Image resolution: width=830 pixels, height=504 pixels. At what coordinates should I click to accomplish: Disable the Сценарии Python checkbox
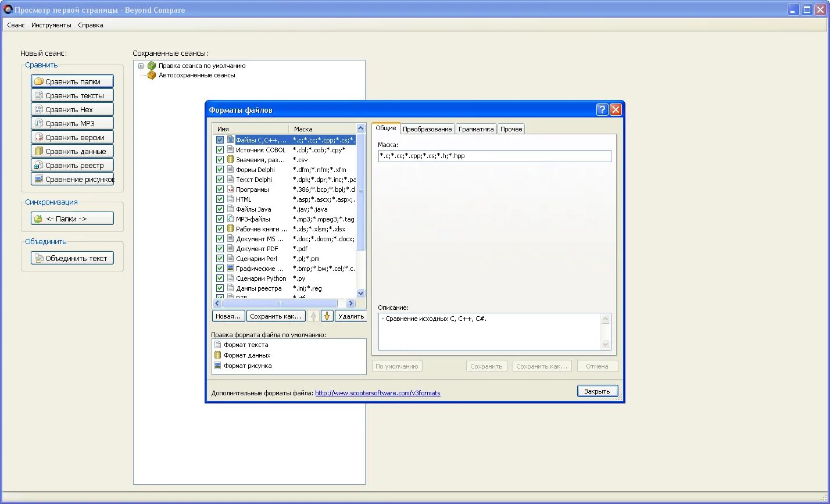pyautogui.click(x=220, y=278)
